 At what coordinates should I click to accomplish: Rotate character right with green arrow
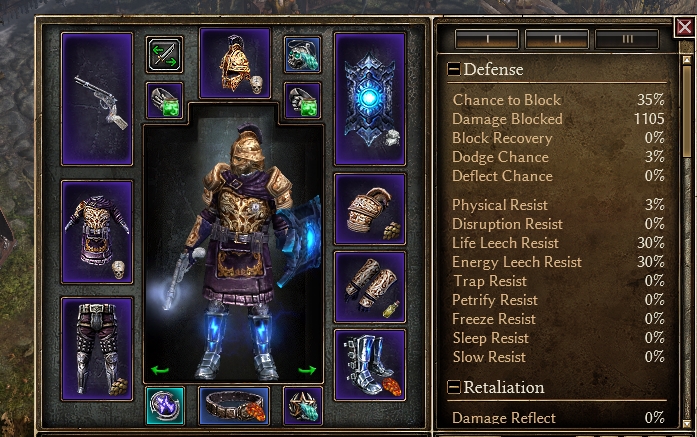pos(307,370)
